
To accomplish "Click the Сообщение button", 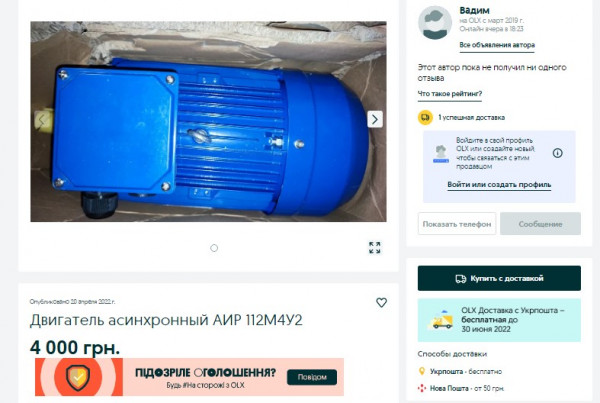I will coord(540,224).
